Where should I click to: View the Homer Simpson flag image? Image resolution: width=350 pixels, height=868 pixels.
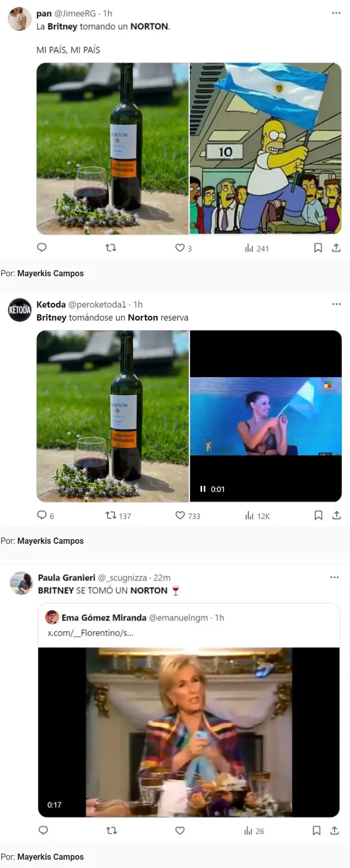click(x=265, y=148)
